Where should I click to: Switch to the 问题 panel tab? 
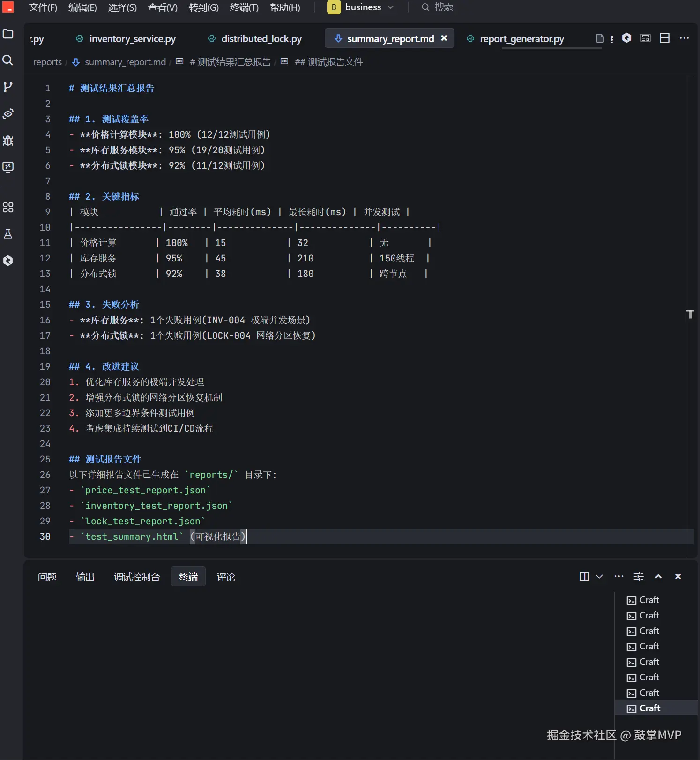pyautogui.click(x=47, y=577)
